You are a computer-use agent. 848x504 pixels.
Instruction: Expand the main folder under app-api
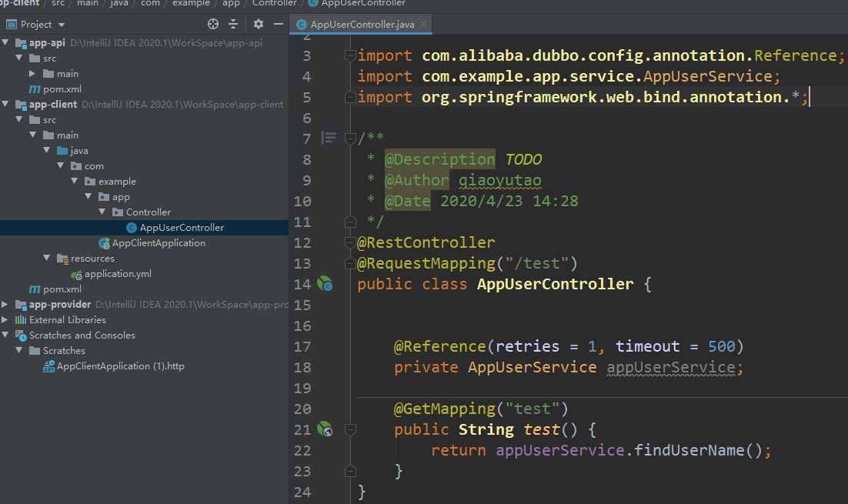coord(32,73)
